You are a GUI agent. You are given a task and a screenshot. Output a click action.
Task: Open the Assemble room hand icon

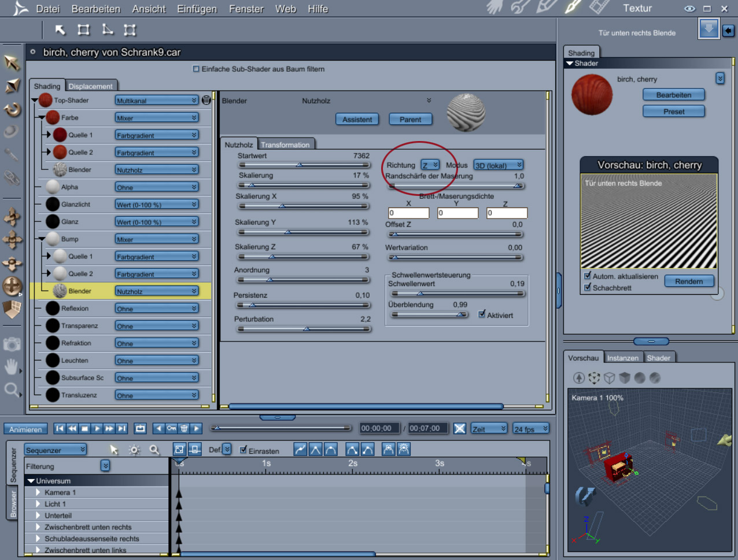click(495, 8)
